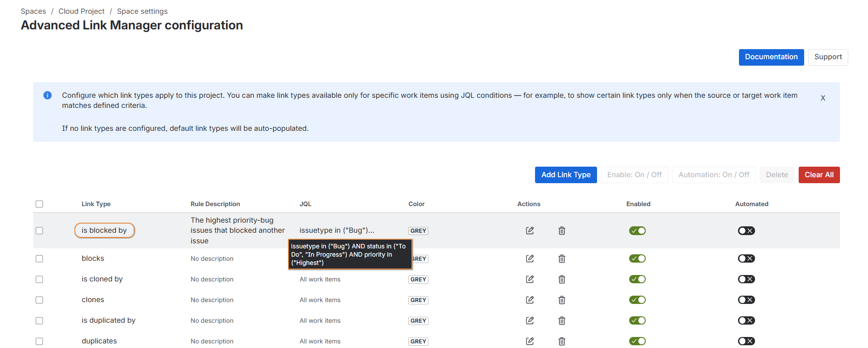Click GREY color badge for "is cloned by"
The image size is (868, 348).
coord(418,280)
